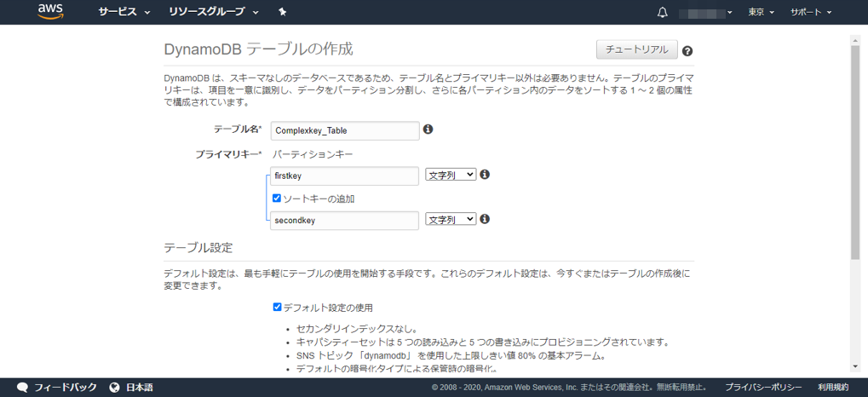The width and height of the screenshot is (868, 397).
Task: Click the help question mark icon
Action: (687, 51)
